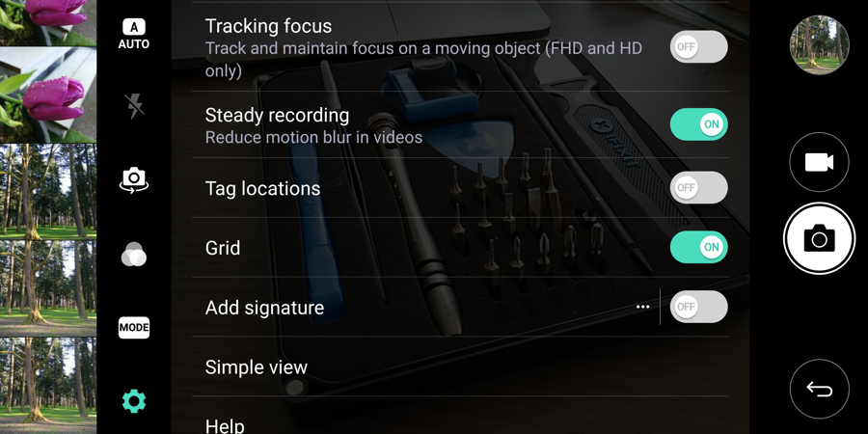Turn off Steady recording switch
The width and height of the screenshot is (868, 434).
tap(698, 124)
